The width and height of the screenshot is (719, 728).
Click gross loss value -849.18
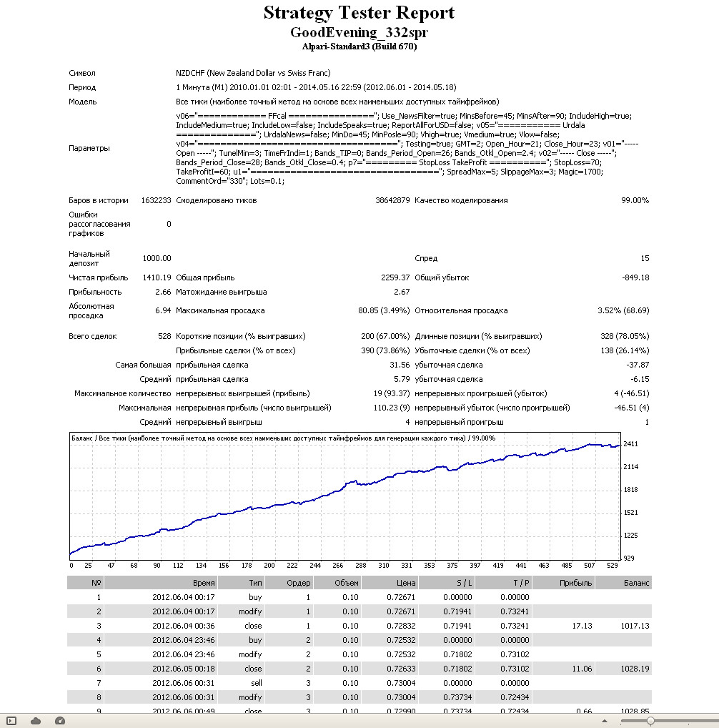pos(635,277)
